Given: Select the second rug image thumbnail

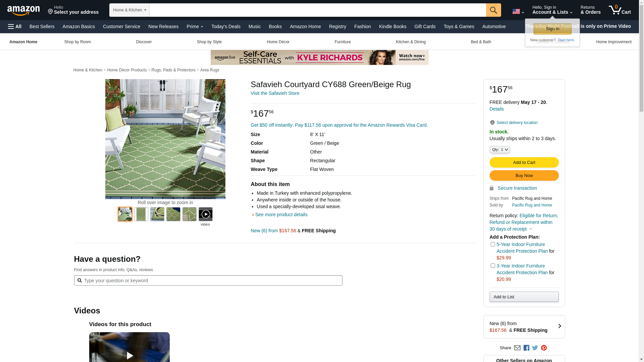Looking at the screenshot, I should click(x=141, y=214).
